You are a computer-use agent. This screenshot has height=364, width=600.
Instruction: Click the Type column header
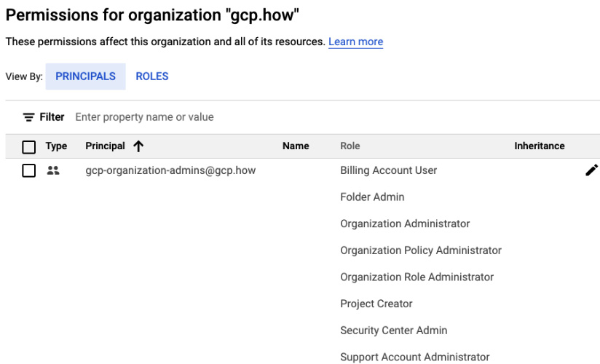(56, 146)
